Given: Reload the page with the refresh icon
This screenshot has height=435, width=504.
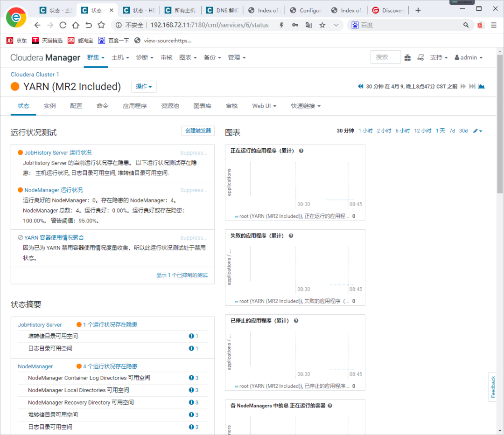Looking at the screenshot, I should pyautogui.click(x=63, y=25).
